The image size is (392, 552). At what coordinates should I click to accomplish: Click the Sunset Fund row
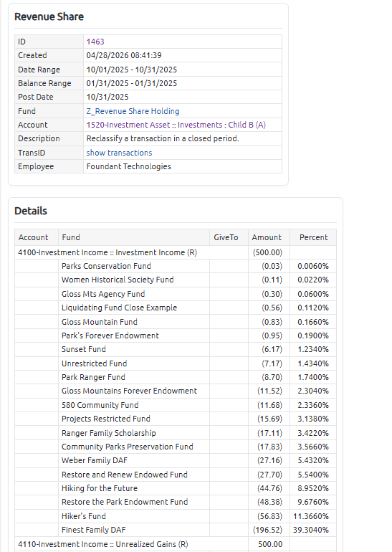(x=176, y=349)
